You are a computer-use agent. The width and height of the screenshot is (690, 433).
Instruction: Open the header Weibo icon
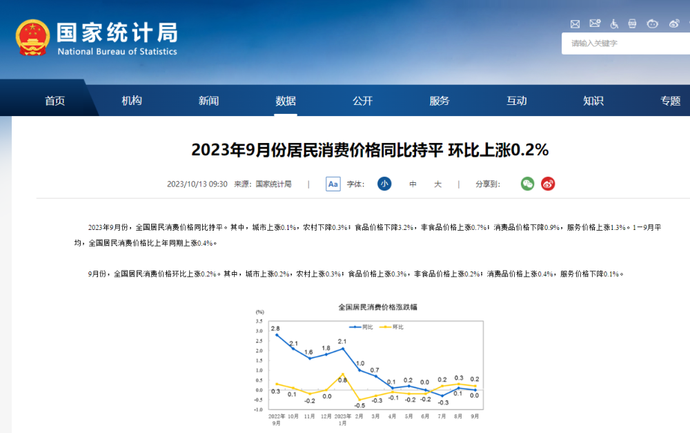[674, 24]
